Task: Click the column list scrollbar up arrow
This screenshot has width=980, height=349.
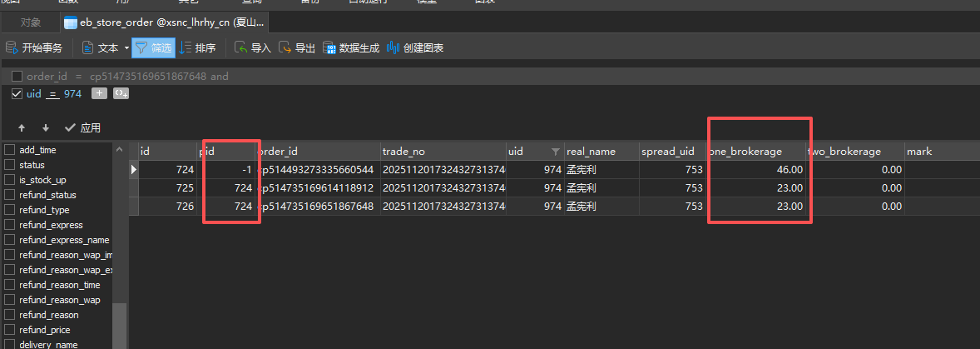Action: click(x=119, y=149)
